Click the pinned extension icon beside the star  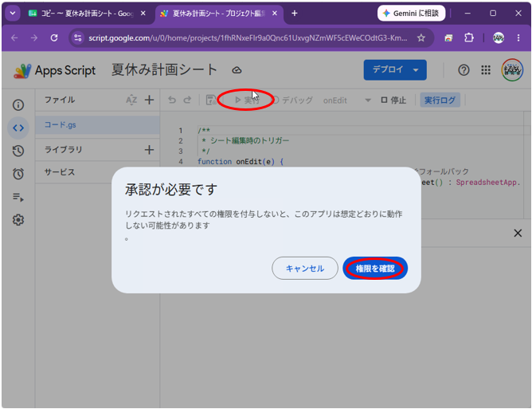(x=448, y=37)
